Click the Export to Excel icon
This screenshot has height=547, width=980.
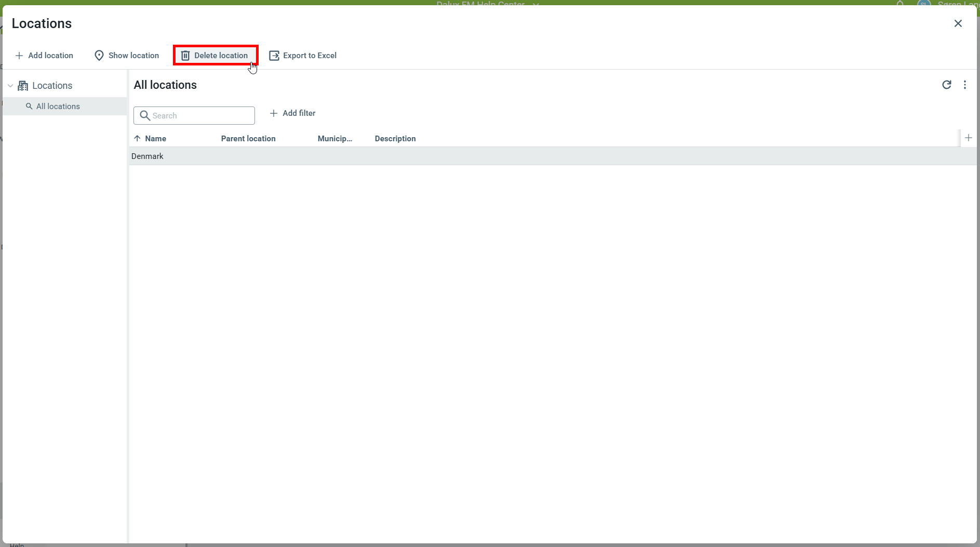tap(274, 56)
